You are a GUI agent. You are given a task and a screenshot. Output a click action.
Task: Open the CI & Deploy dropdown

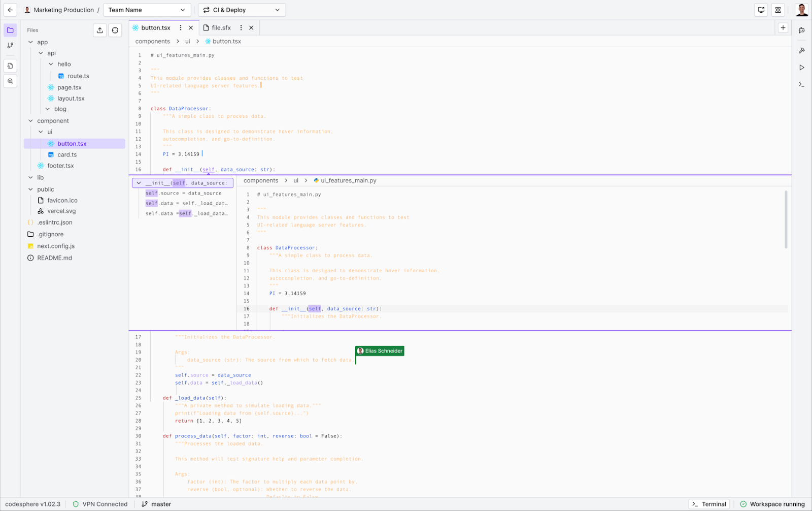click(242, 10)
